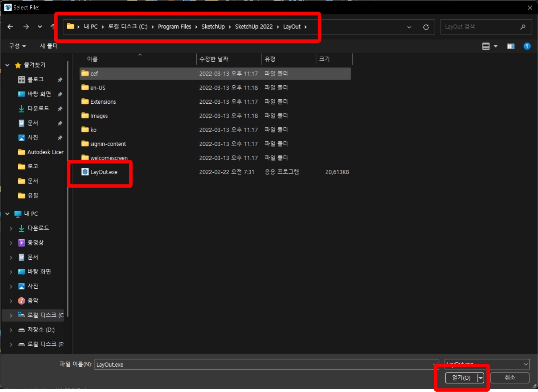Select the Extensions folder

(215, 102)
